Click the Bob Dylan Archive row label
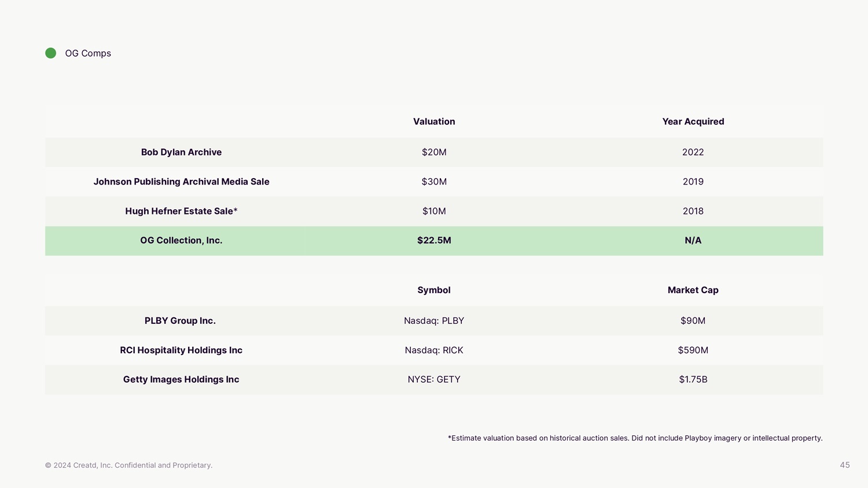The image size is (868, 488). click(181, 152)
